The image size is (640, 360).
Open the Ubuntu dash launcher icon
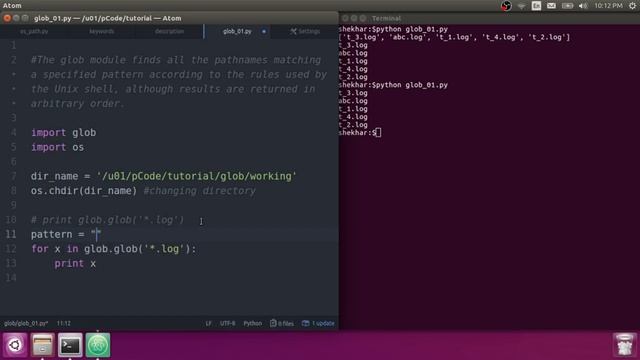click(15, 345)
